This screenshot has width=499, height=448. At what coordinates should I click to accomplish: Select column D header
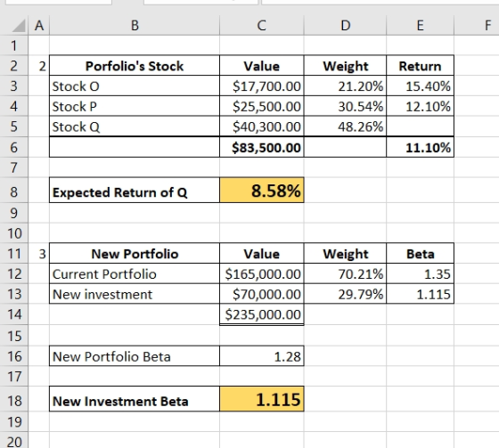point(346,25)
